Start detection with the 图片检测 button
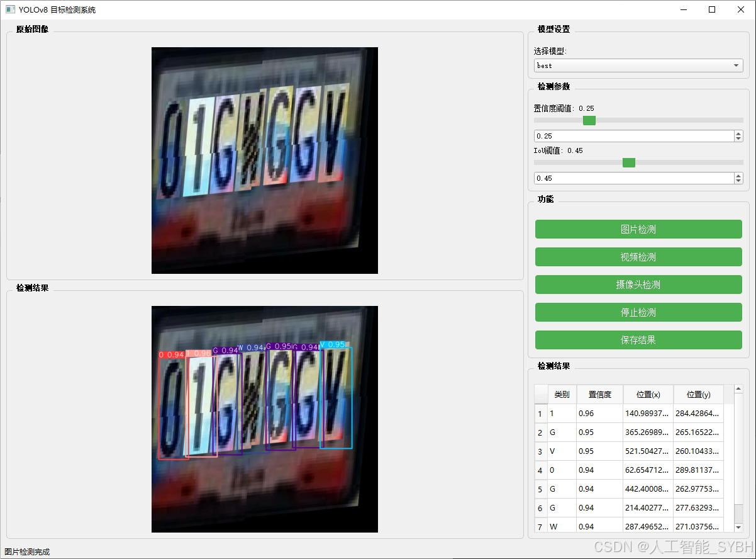Image resolution: width=756 pixels, height=559 pixels. pos(638,229)
